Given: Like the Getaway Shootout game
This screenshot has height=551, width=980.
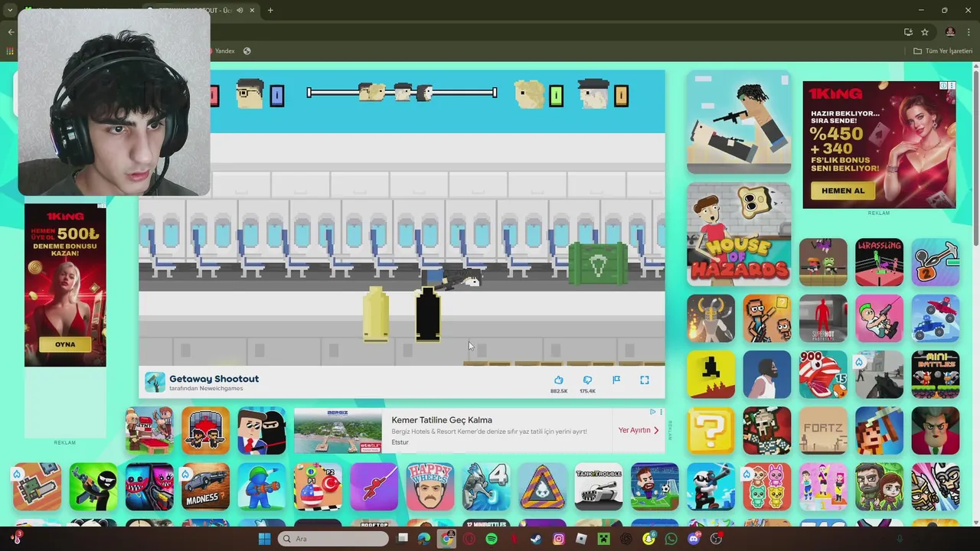Looking at the screenshot, I should pos(558,380).
